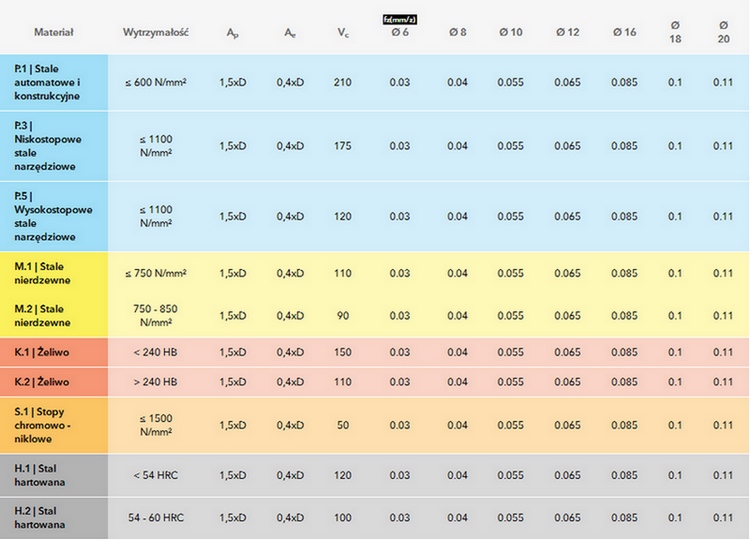Click the Materiał column header
The image size is (750, 540).
(54, 33)
